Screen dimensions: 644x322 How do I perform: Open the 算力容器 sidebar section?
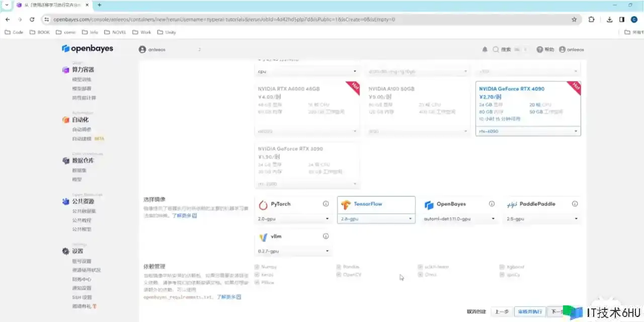point(83,70)
